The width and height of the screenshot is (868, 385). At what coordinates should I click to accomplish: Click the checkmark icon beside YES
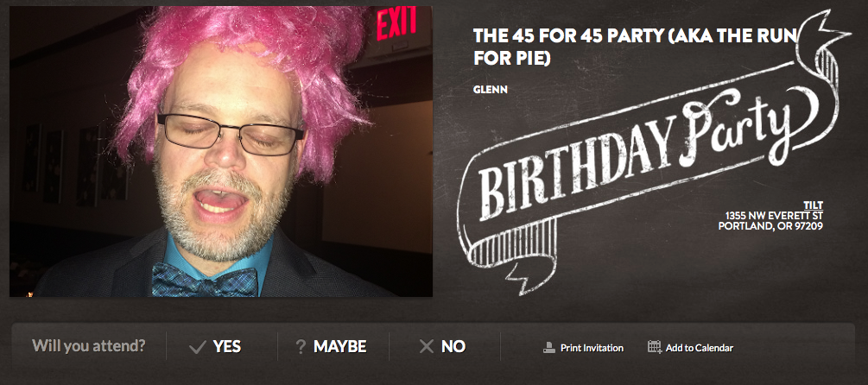[197, 347]
